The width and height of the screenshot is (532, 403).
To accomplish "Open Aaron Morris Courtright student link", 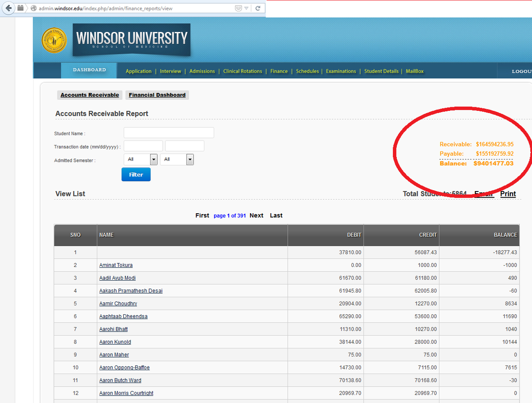I will (126, 393).
